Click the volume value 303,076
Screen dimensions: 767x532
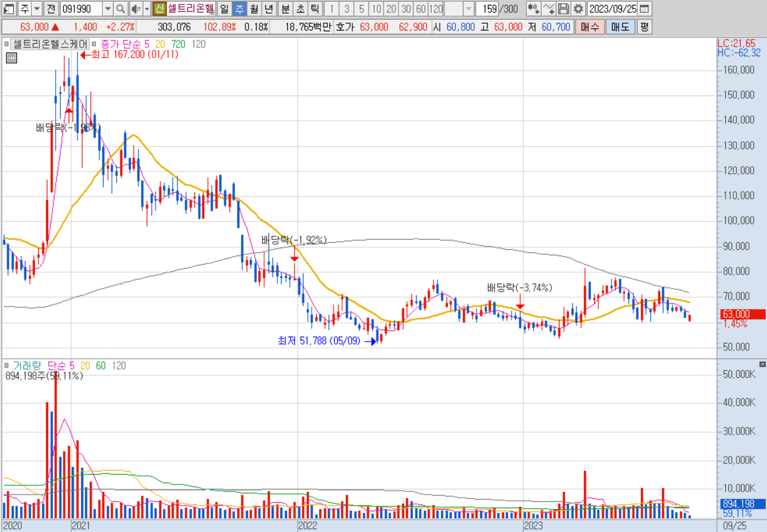click(x=174, y=27)
